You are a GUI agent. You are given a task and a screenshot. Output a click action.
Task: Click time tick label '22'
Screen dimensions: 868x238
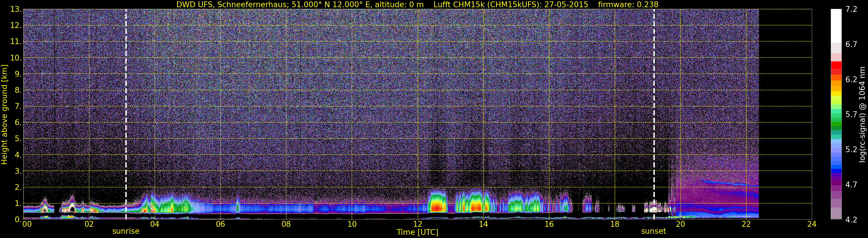tap(746, 224)
